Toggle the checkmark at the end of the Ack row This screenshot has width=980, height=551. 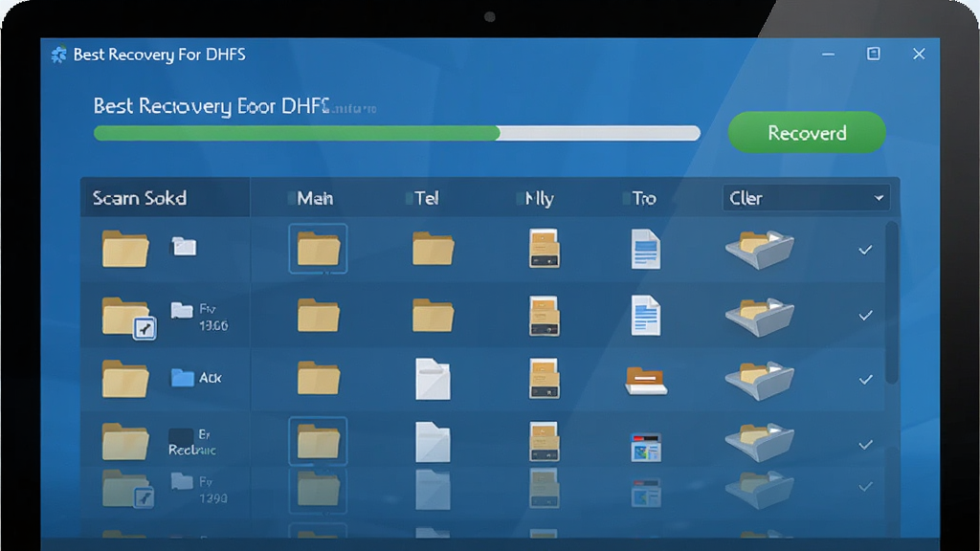(865, 379)
